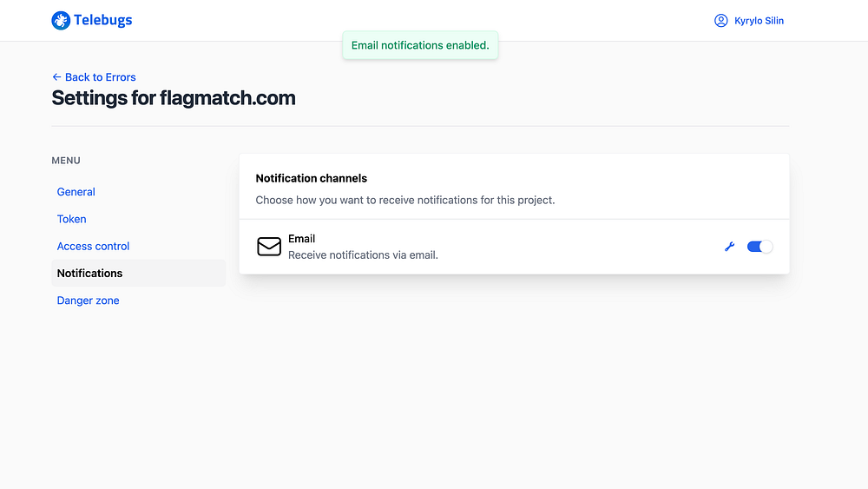Viewport: 868px width, 489px height.
Task: Click the 'Settings for flagmatch.com' heading
Action: pos(174,98)
